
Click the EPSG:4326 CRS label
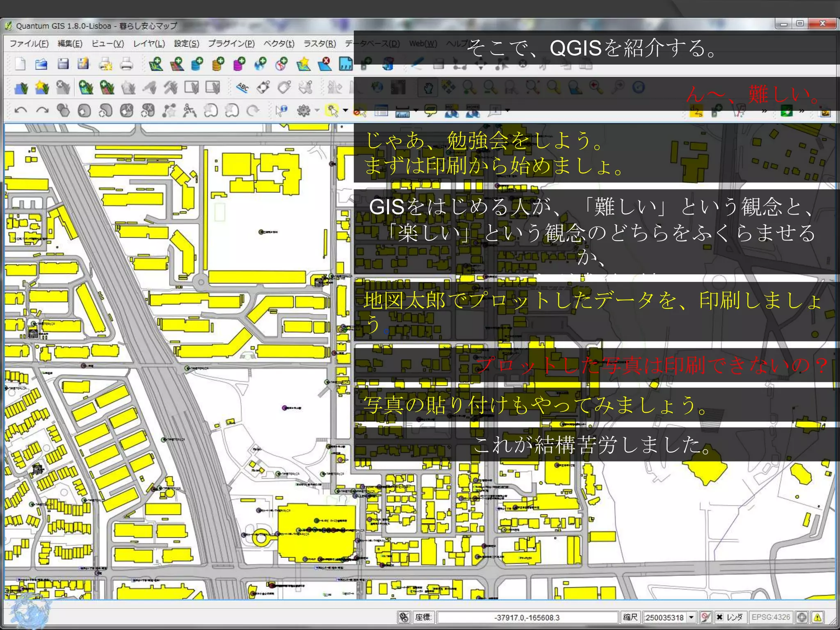point(771,617)
